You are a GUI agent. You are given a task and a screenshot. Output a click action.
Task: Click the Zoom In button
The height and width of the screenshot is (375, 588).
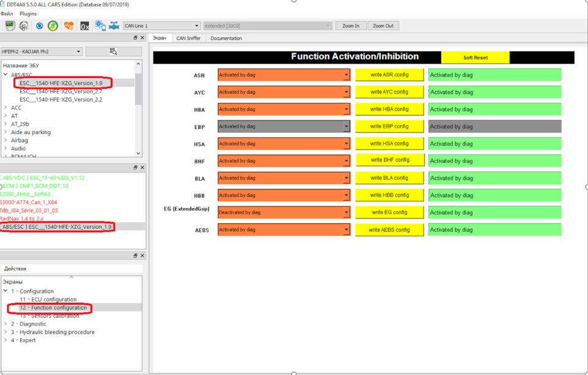350,26
